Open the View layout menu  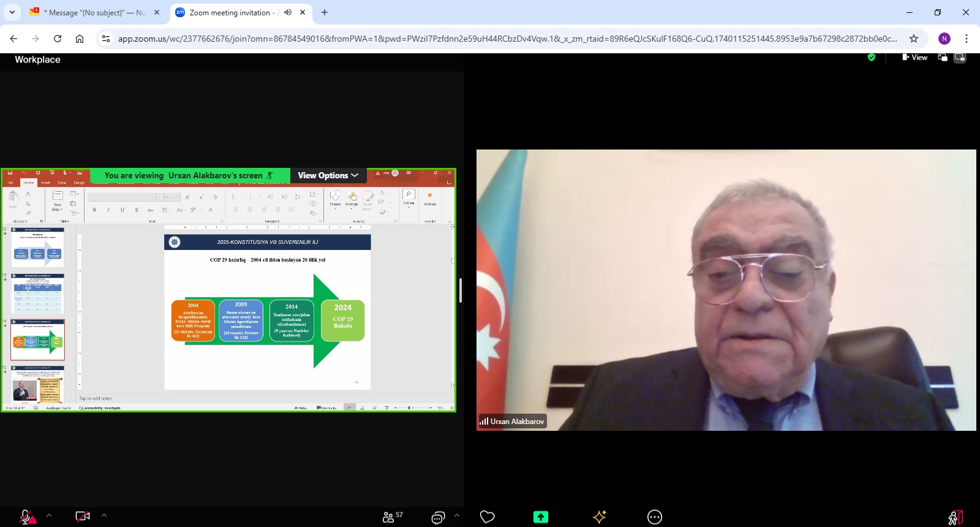(x=914, y=58)
